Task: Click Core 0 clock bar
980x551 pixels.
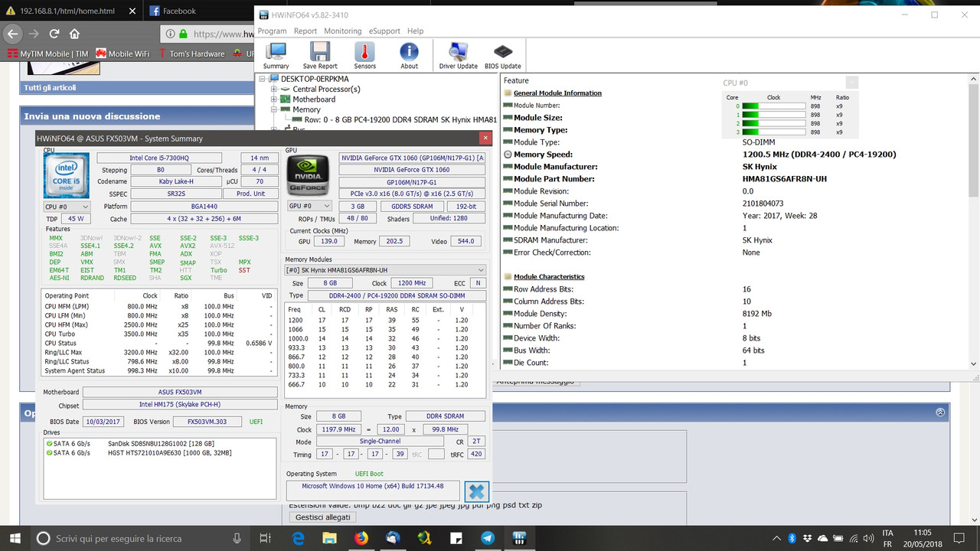Action: click(774, 106)
